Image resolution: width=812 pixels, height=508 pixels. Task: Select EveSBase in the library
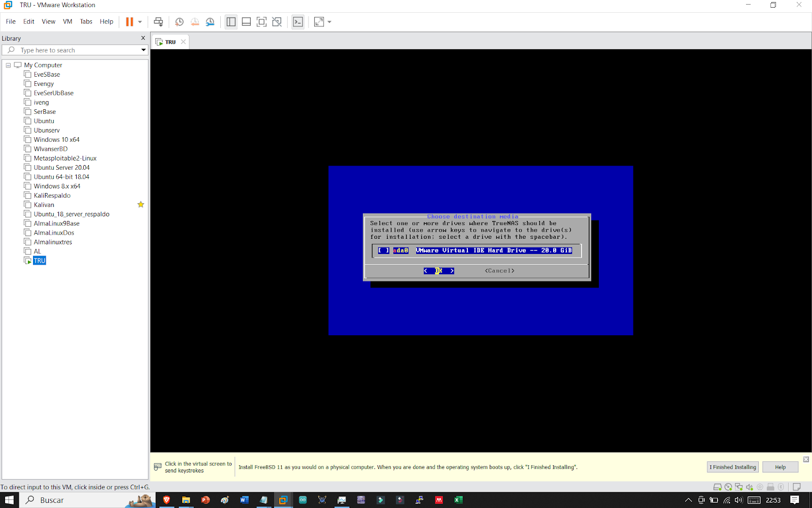[x=47, y=75]
